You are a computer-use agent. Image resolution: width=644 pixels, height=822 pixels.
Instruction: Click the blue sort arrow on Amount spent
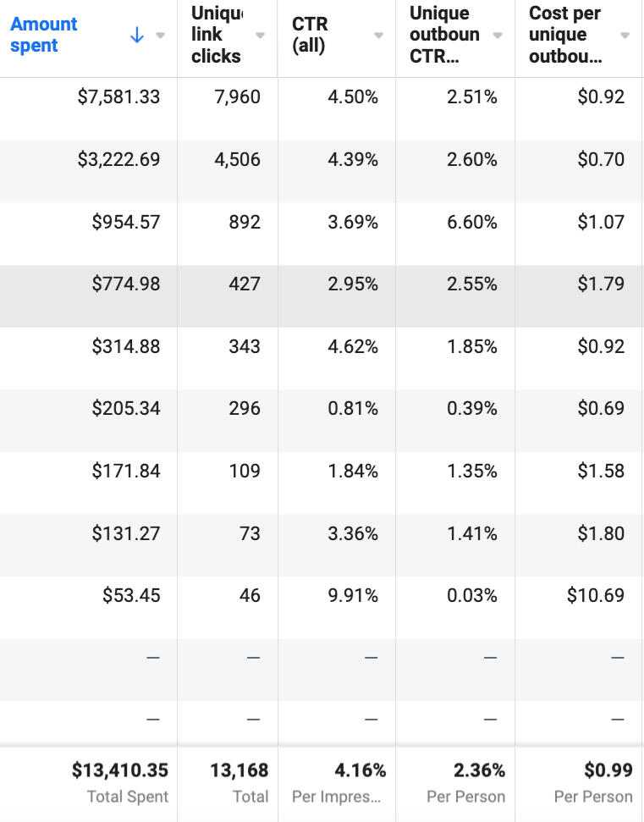point(137,36)
